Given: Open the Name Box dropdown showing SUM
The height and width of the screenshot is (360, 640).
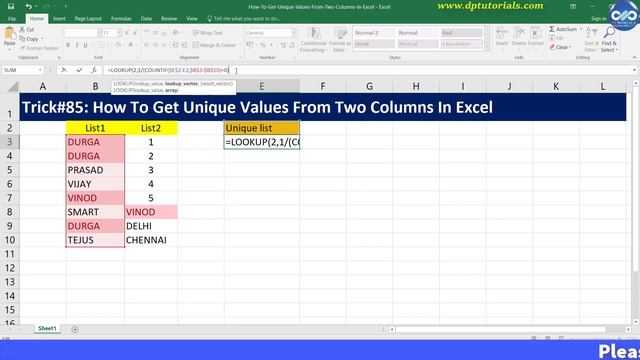Looking at the screenshot, I should tap(40, 70).
